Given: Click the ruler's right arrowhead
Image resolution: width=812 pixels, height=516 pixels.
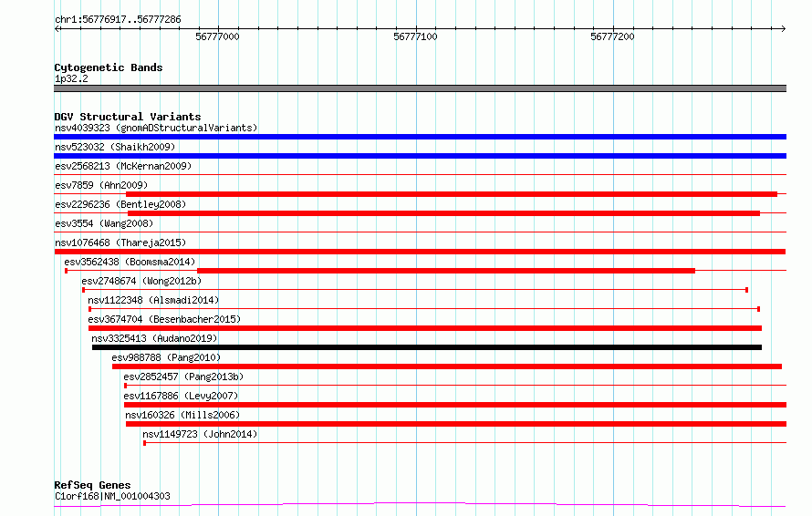Looking at the screenshot, I should [x=783, y=28].
